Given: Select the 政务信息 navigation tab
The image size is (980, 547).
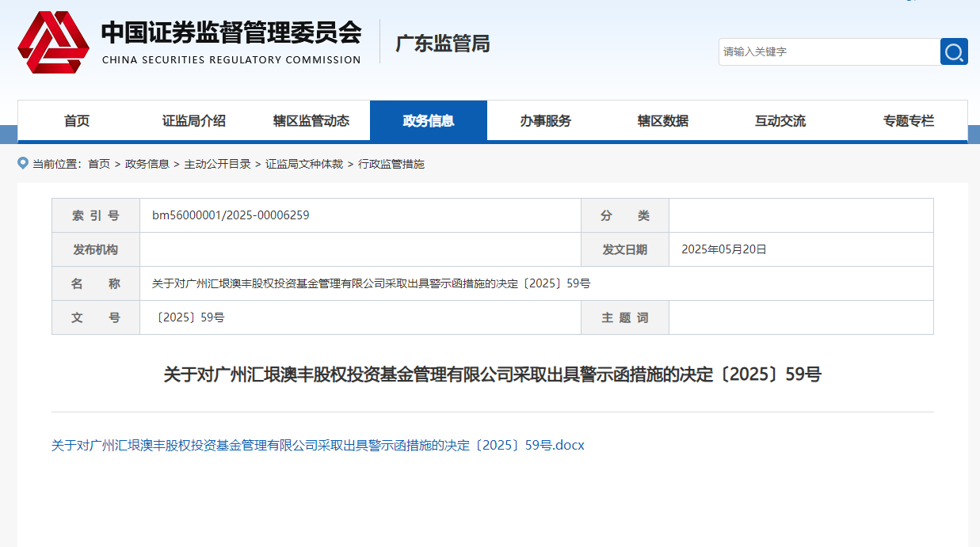Looking at the screenshot, I should pos(429,120).
